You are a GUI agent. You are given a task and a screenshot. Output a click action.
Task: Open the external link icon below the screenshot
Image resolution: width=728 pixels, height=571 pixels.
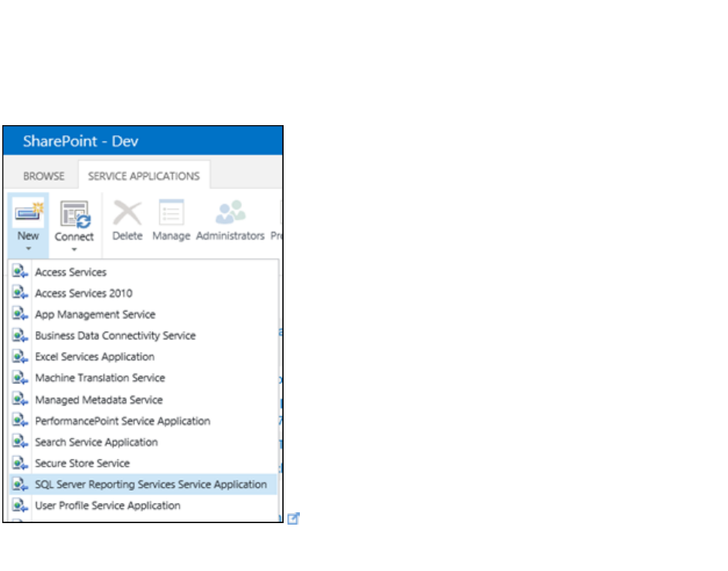pyautogui.click(x=294, y=518)
